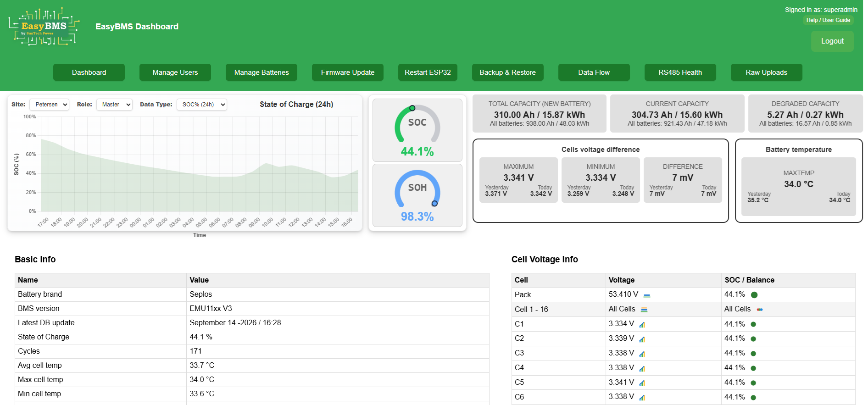This screenshot has height=405, width=868.
Task: Click the Cycles value 171
Action: [x=196, y=351]
